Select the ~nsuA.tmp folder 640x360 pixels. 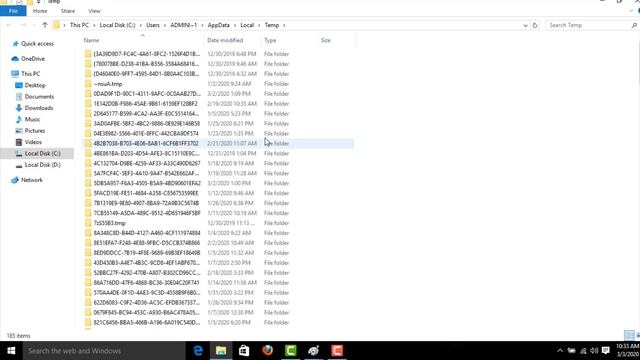pyautogui.click(x=108, y=84)
